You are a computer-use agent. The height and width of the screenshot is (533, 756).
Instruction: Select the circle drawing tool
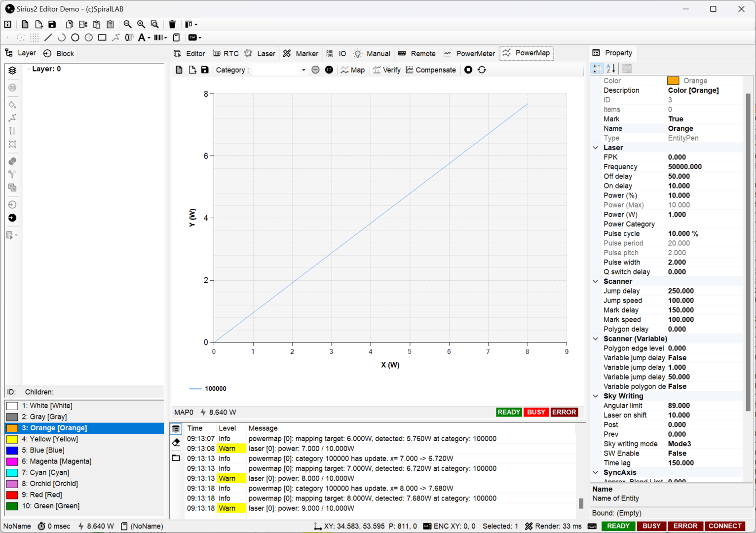point(75,38)
